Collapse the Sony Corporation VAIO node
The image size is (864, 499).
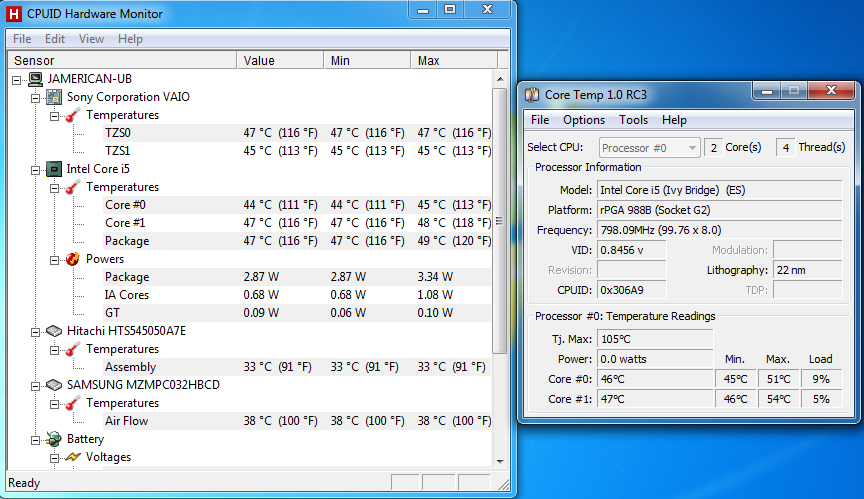35,99
